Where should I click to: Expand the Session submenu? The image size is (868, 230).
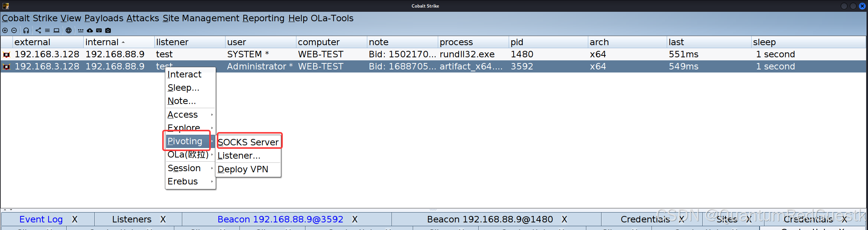click(191, 168)
